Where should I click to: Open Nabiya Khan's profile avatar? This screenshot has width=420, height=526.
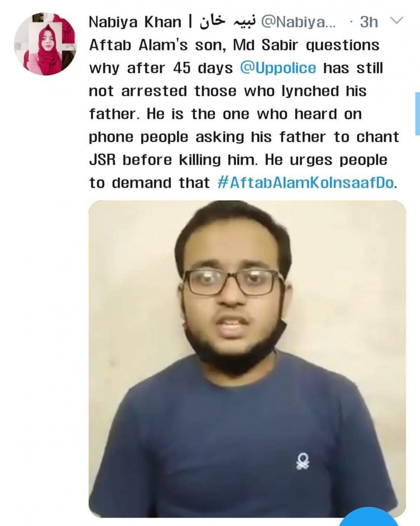point(45,43)
